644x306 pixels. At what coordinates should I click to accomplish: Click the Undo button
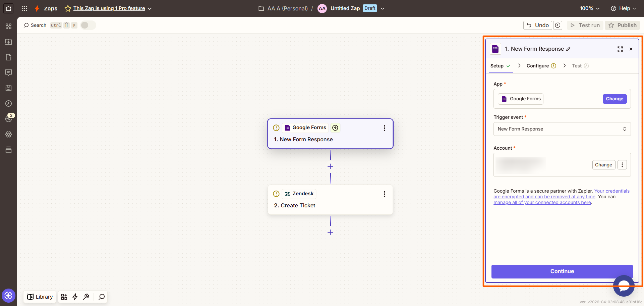coord(537,25)
